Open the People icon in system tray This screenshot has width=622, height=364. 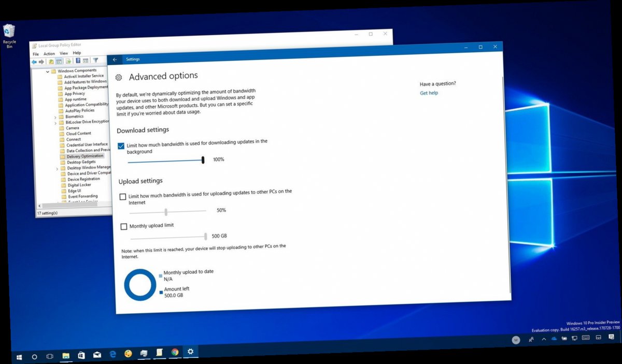click(531, 339)
